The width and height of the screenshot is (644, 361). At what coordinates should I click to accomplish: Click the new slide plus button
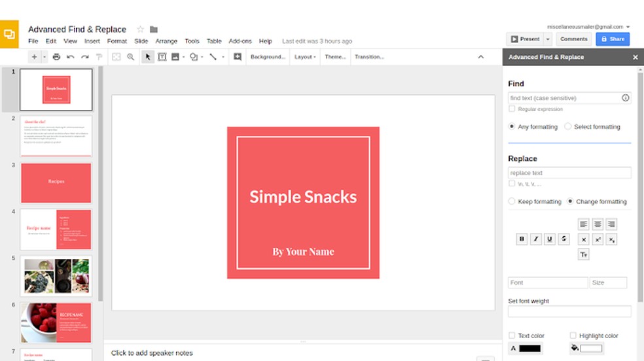[35, 57]
